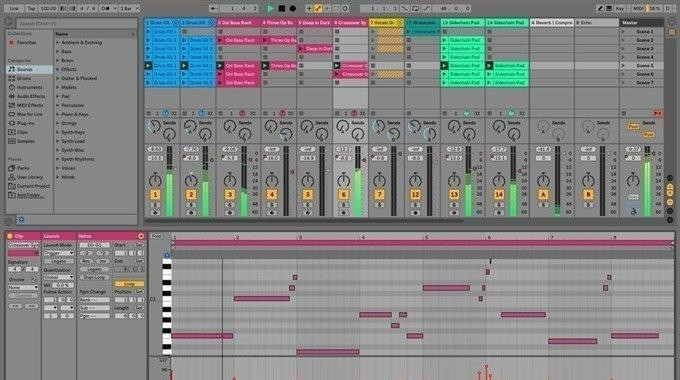Open User Library in Places
Viewport: 680px width, 380px height.
[29, 177]
